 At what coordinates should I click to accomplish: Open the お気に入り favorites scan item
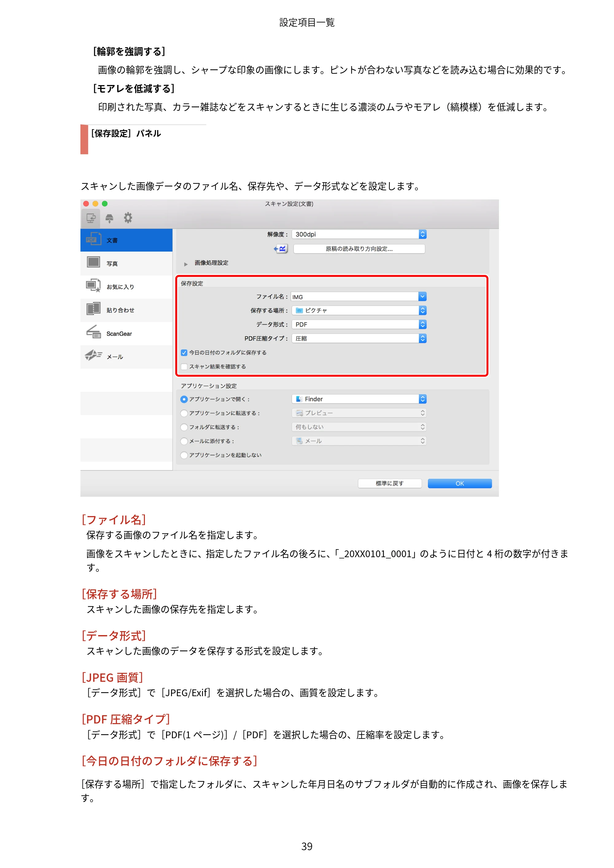pos(126,287)
